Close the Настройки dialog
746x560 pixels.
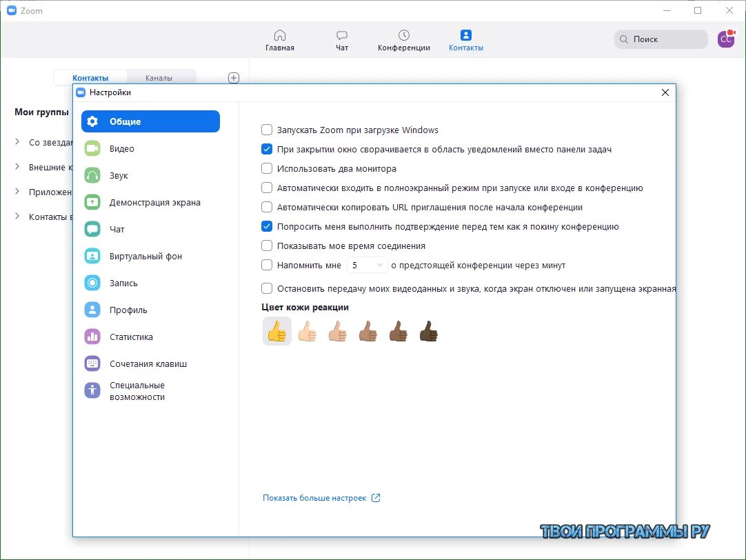[x=665, y=92]
